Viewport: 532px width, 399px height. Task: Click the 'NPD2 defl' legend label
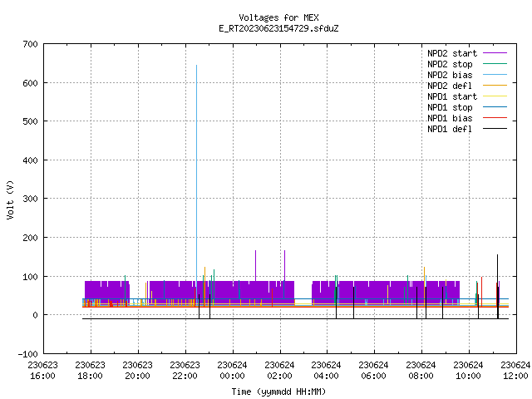click(x=450, y=86)
